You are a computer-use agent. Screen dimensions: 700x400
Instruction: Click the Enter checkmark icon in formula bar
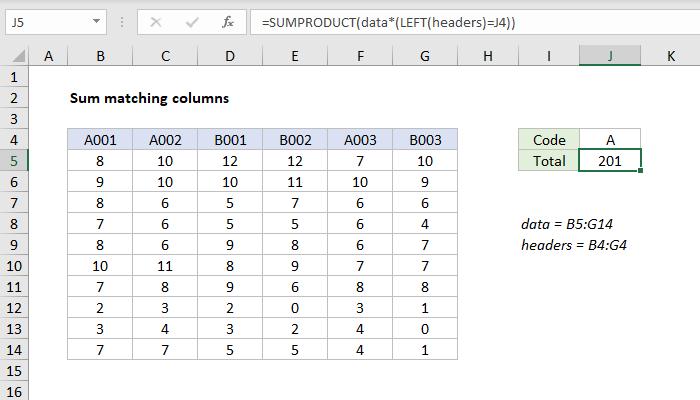point(191,21)
